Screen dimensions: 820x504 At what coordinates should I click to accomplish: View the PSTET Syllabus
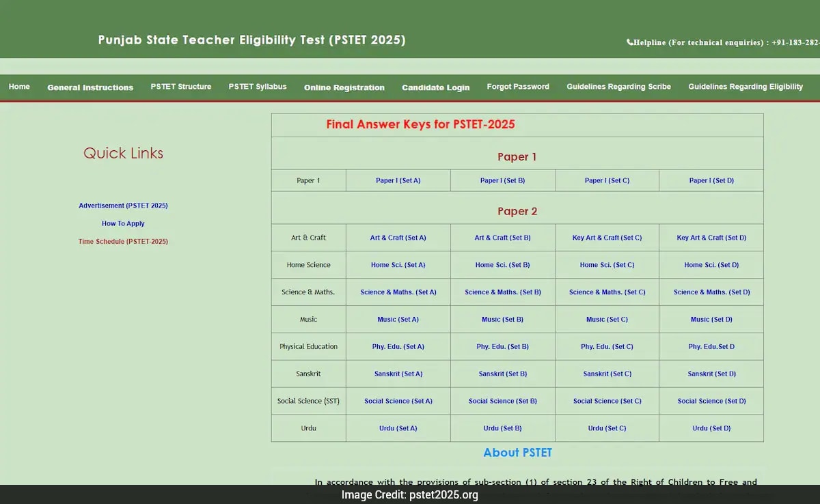click(x=258, y=87)
